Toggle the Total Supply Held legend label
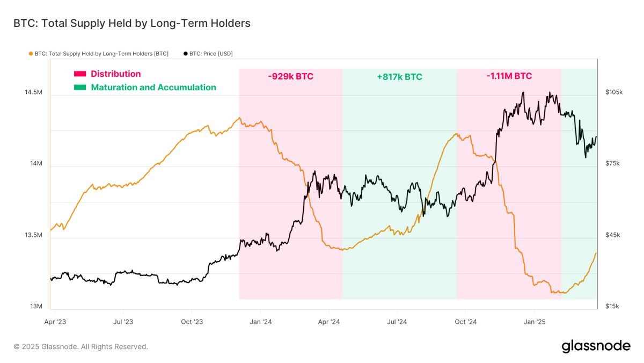This screenshot has height=363, width=644. (x=101, y=54)
